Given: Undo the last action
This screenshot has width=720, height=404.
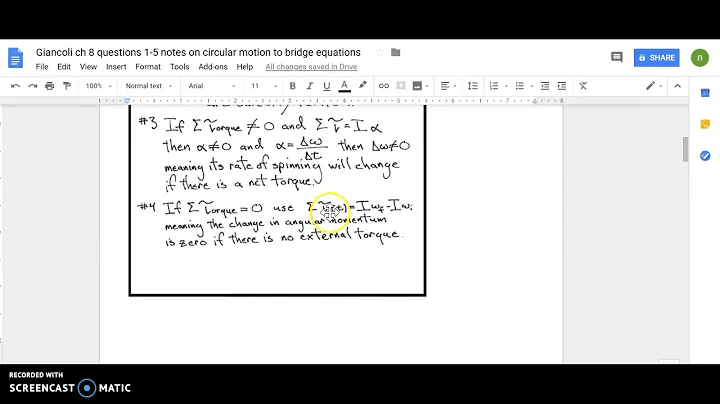Looking at the screenshot, I should point(15,86).
